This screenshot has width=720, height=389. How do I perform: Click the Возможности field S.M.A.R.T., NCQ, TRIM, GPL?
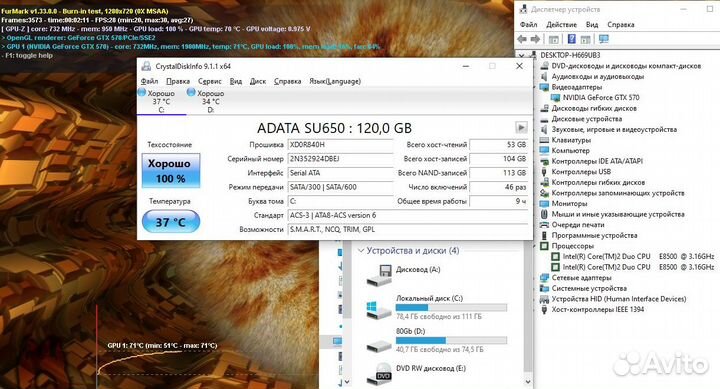(408, 229)
